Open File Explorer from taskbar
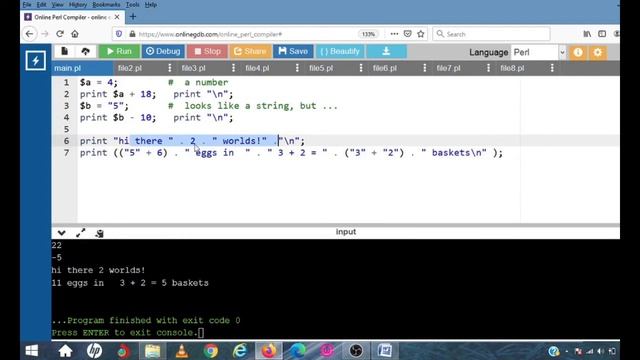 (x=153, y=351)
